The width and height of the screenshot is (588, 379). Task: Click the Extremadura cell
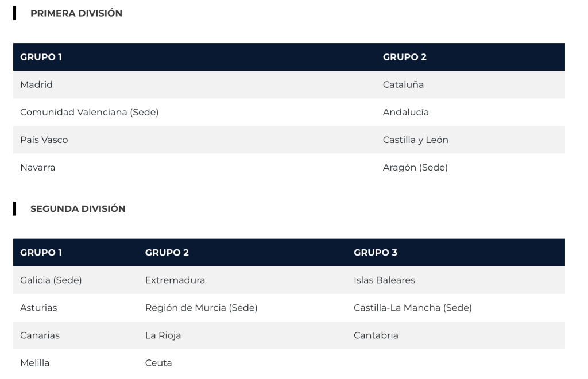[x=175, y=280]
